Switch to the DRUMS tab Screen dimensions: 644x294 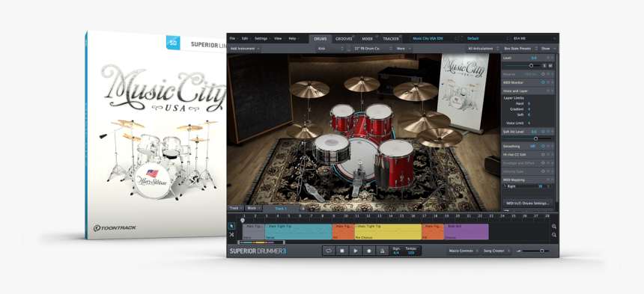pyautogui.click(x=321, y=39)
